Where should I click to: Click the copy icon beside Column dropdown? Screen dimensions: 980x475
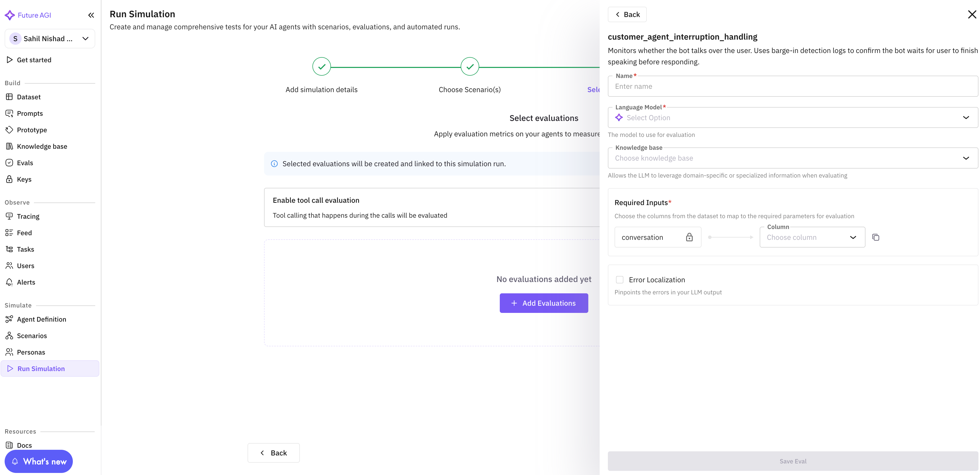875,237
